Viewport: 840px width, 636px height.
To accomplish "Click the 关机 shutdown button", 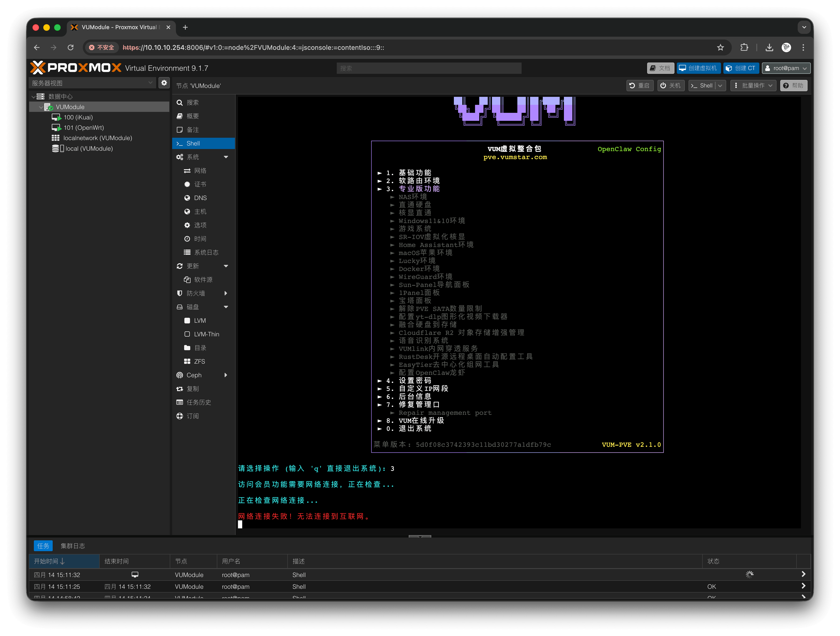I will coord(671,85).
